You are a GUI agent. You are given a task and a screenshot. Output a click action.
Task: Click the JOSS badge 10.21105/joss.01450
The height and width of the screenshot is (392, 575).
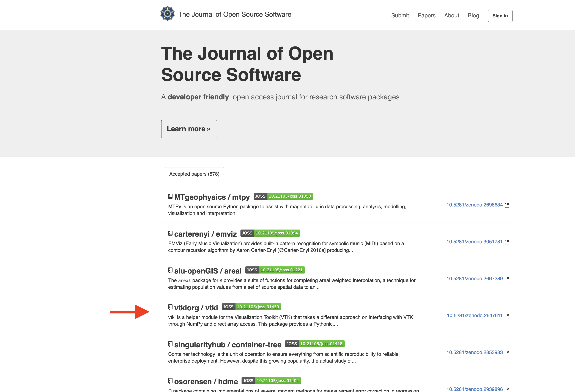[251, 307]
